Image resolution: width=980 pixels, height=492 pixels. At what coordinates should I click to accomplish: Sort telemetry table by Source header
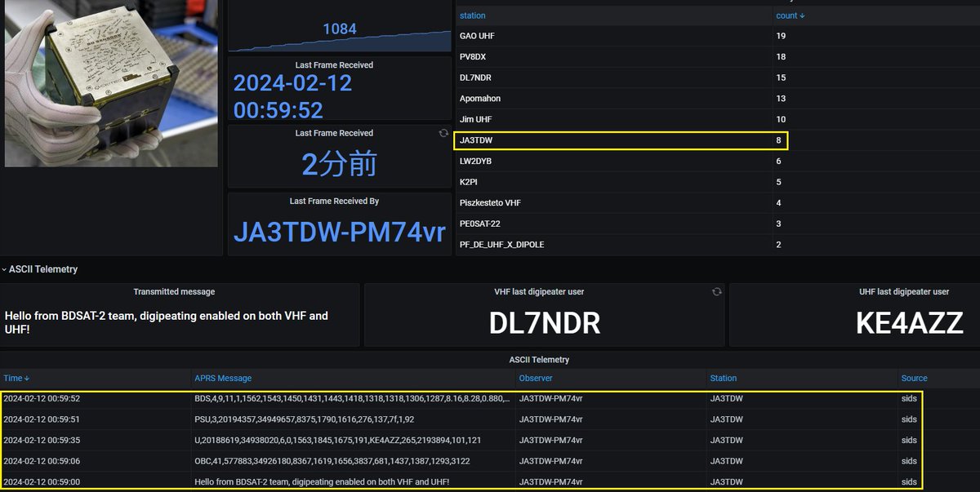point(915,379)
